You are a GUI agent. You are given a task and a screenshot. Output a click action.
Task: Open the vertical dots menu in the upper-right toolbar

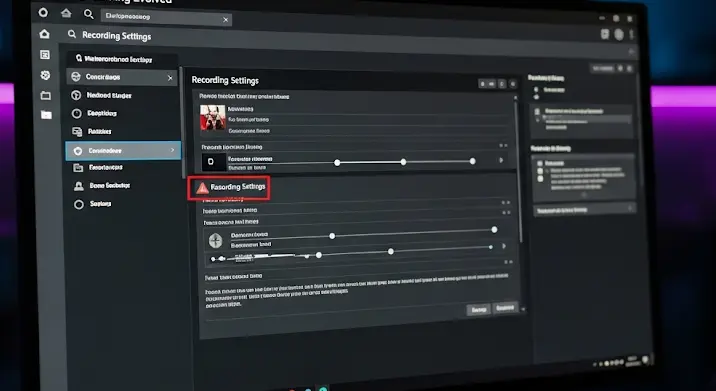[632, 34]
